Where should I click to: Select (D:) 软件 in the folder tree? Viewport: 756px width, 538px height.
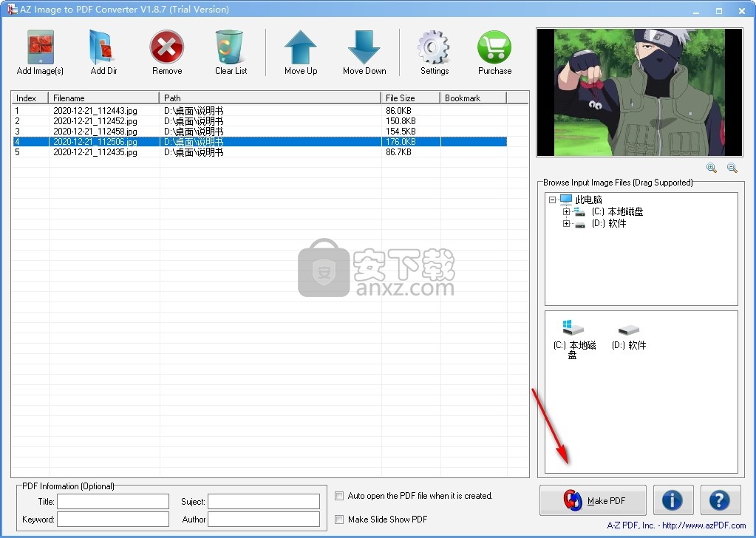[609, 224]
